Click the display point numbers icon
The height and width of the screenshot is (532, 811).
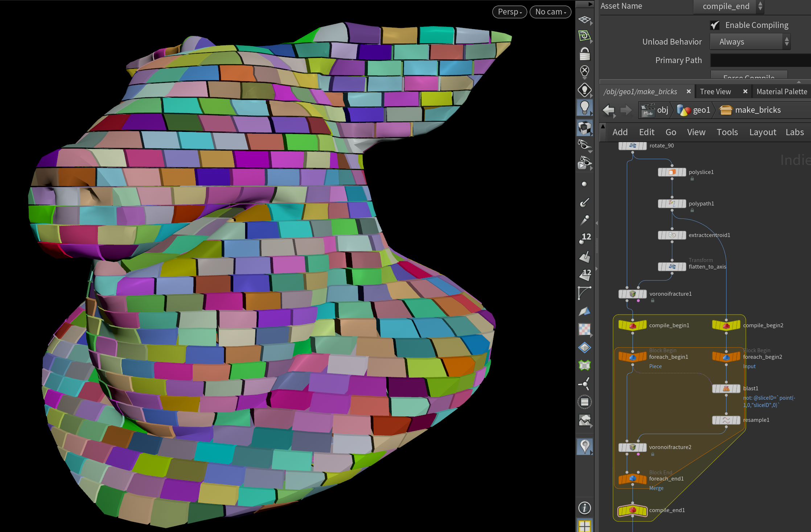coord(584,238)
